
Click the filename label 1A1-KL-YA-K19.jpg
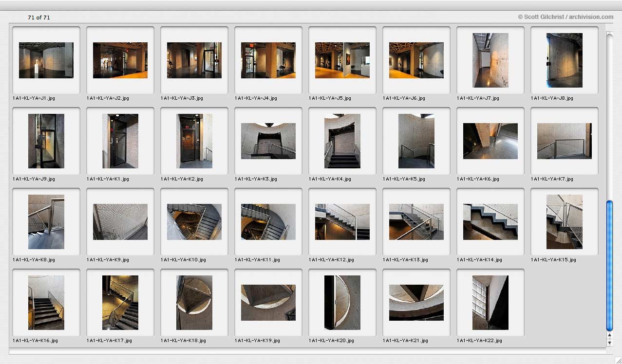pos(257,341)
